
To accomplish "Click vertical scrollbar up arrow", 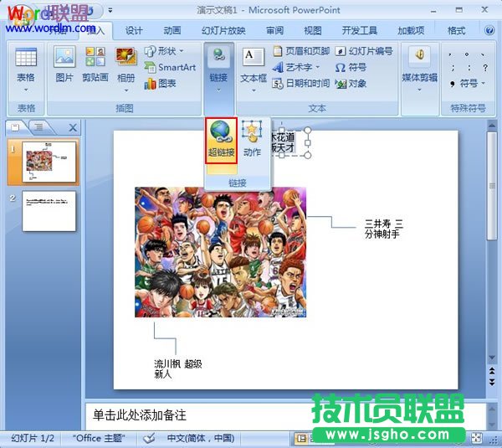I will (x=492, y=126).
